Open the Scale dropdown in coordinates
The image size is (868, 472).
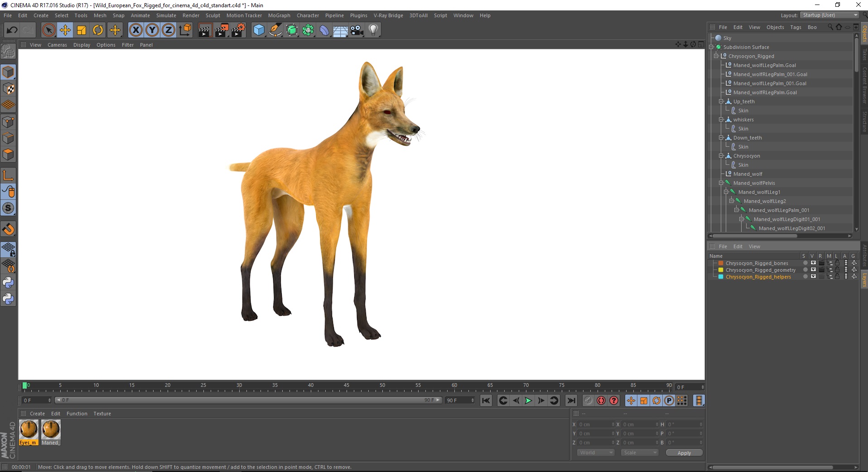tap(639, 453)
